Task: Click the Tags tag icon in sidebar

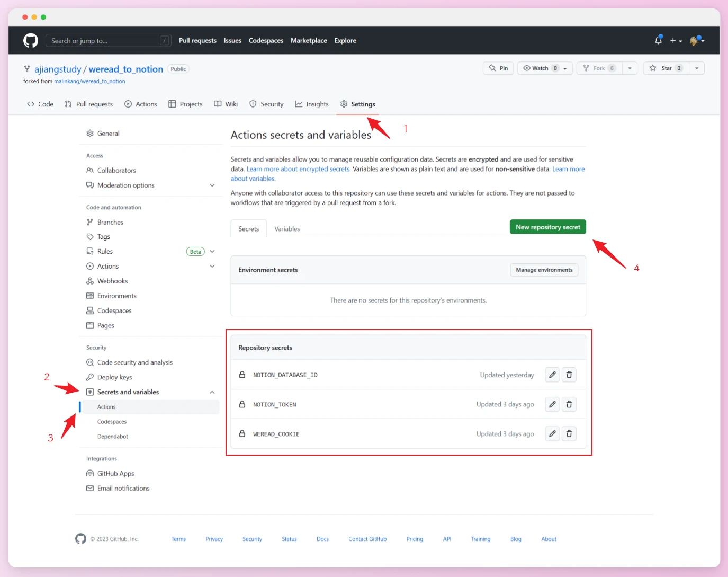Action: click(90, 237)
